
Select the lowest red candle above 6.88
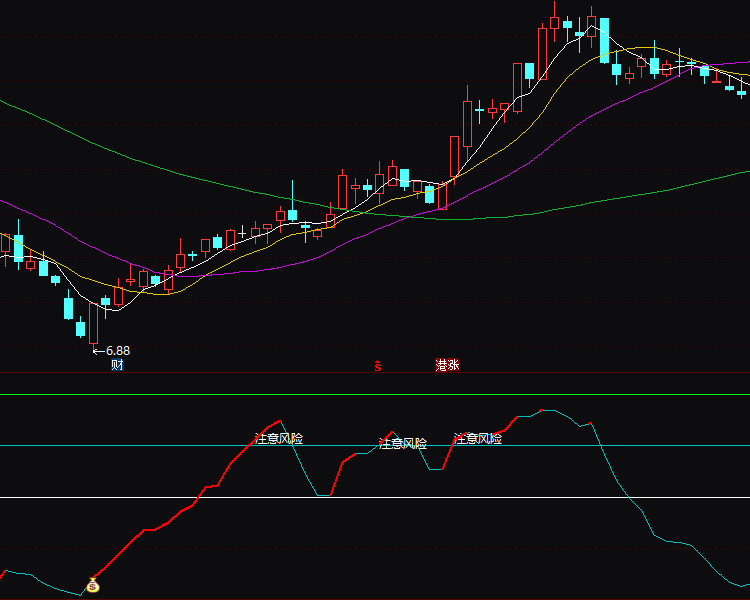tap(94, 323)
